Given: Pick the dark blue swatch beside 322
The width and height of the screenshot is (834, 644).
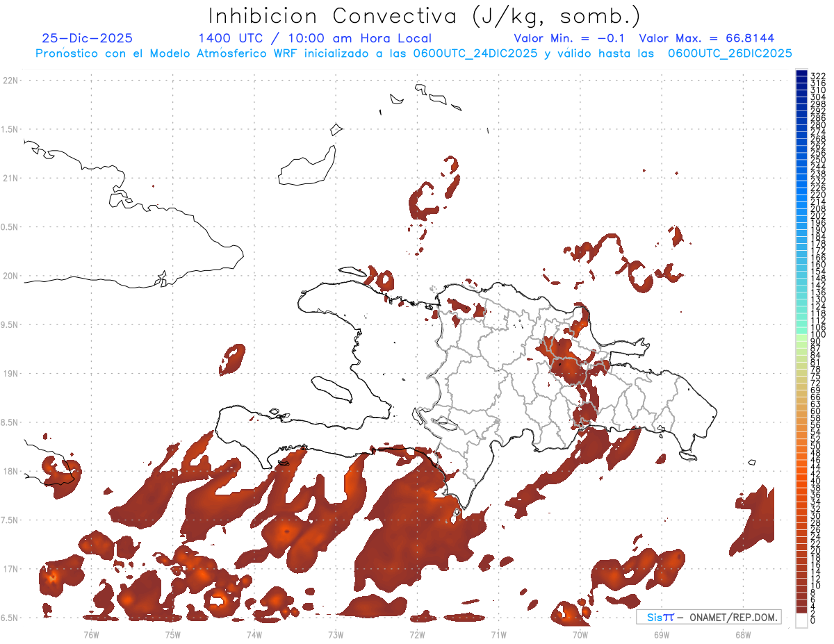Looking at the screenshot, I should pos(801,74).
